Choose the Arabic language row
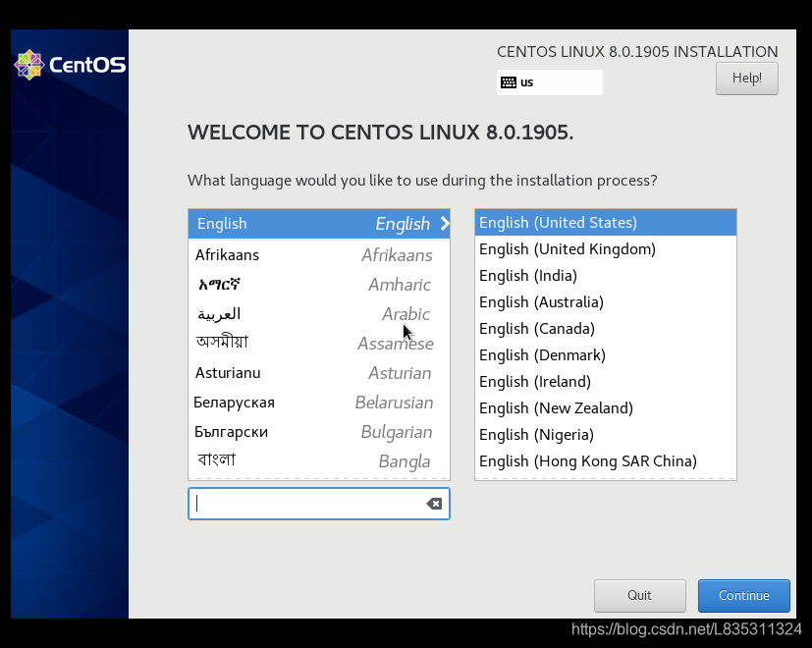This screenshot has width=812, height=648. [319, 314]
